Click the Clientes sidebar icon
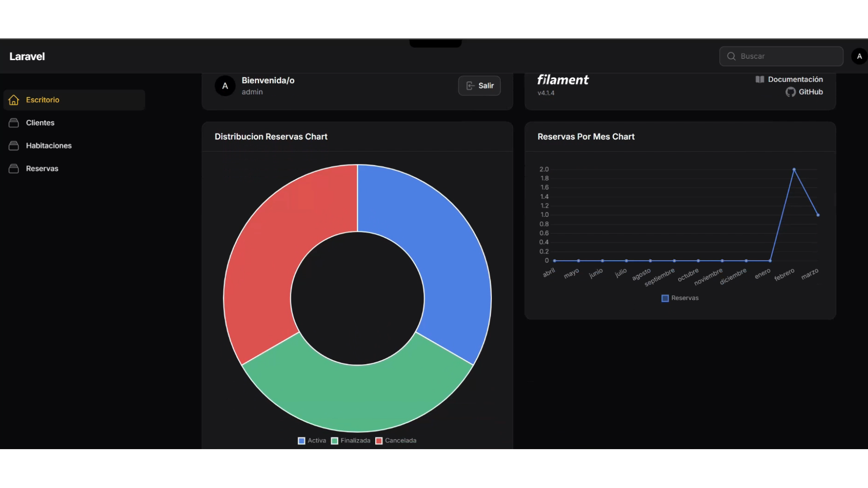The width and height of the screenshot is (868, 488). click(14, 123)
